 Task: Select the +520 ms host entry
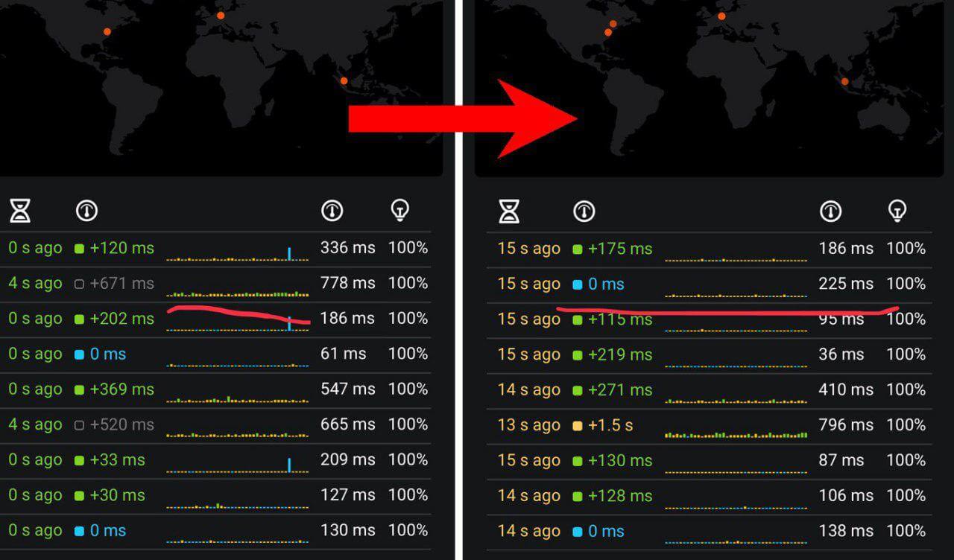121,424
